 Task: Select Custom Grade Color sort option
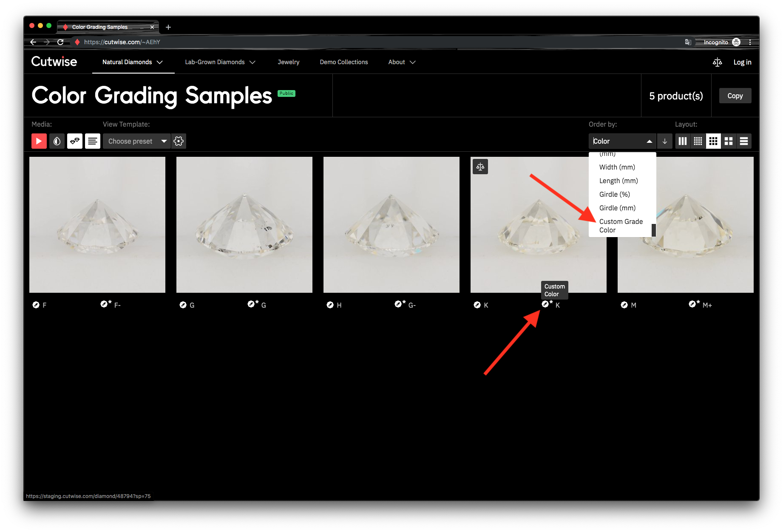click(621, 226)
